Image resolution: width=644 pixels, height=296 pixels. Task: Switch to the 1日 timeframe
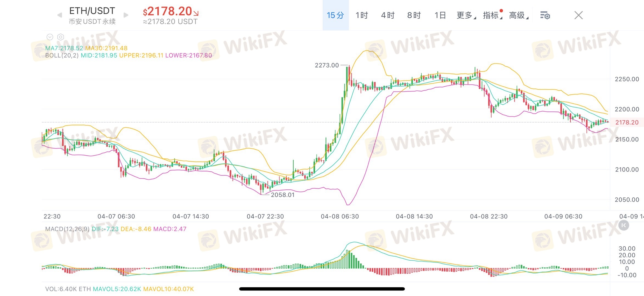point(440,15)
